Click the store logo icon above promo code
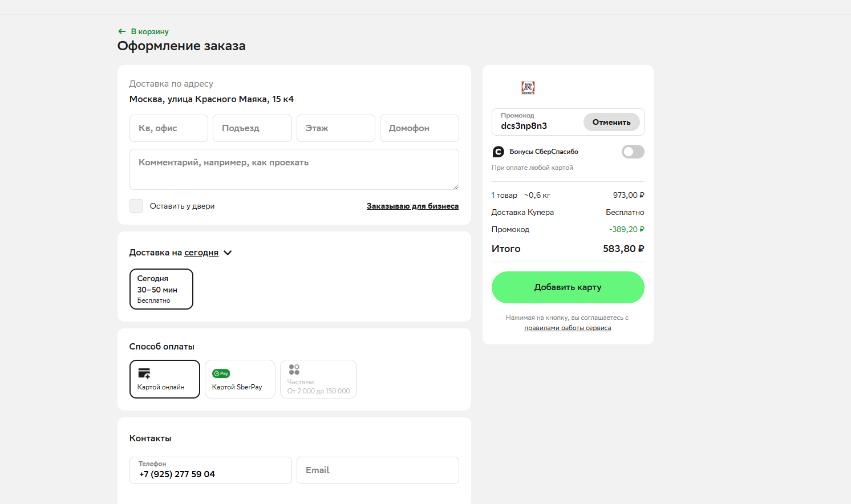The width and height of the screenshot is (851, 504). coord(528,87)
